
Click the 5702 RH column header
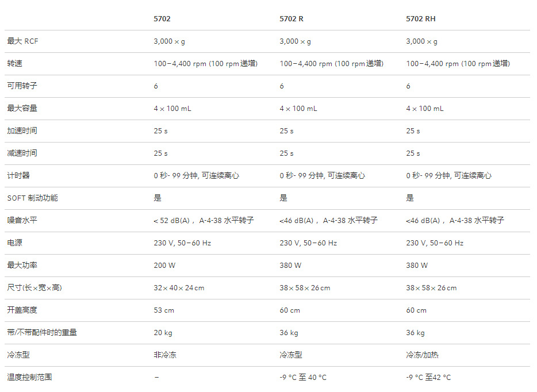tap(421, 19)
